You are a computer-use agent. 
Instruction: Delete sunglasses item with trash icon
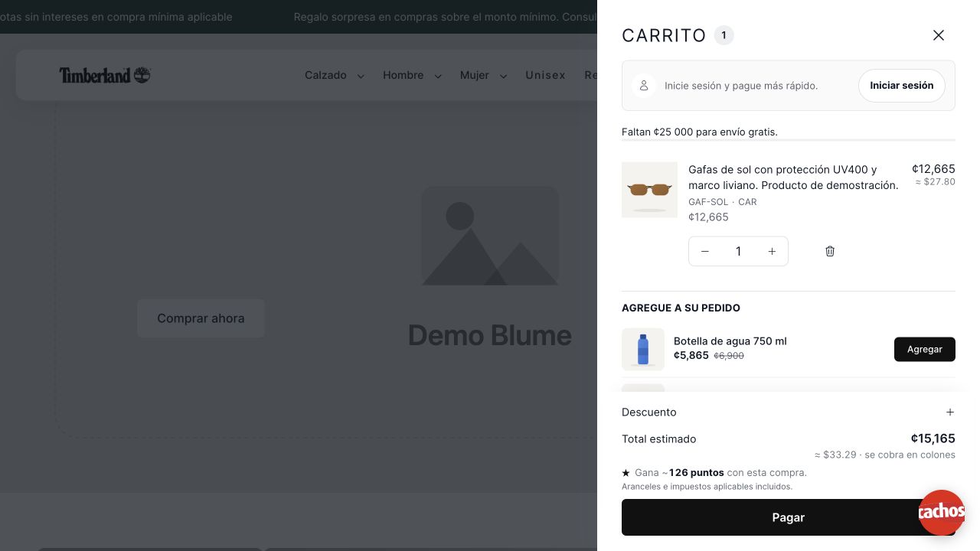click(x=830, y=251)
